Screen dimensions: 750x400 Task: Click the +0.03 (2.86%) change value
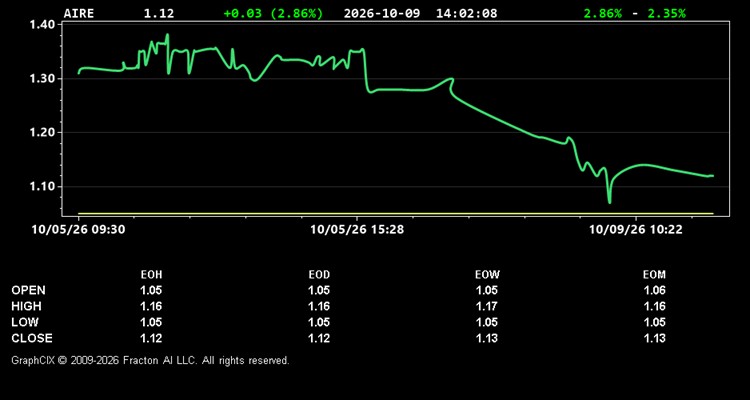point(273,13)
